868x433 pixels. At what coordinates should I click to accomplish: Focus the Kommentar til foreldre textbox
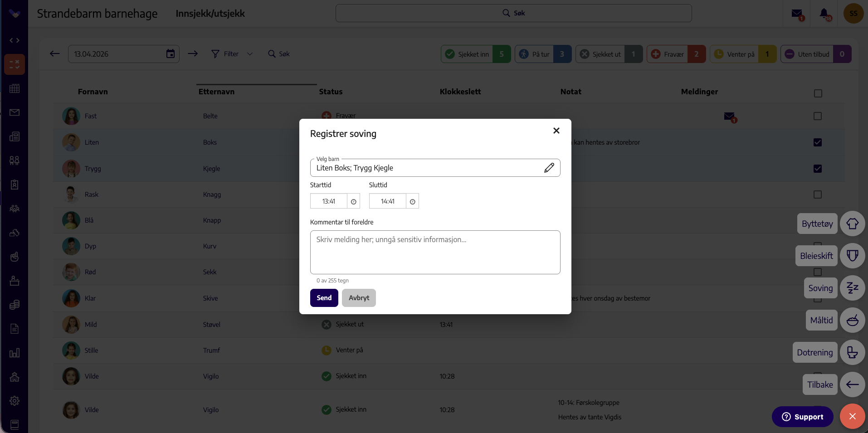click(435, 252)
